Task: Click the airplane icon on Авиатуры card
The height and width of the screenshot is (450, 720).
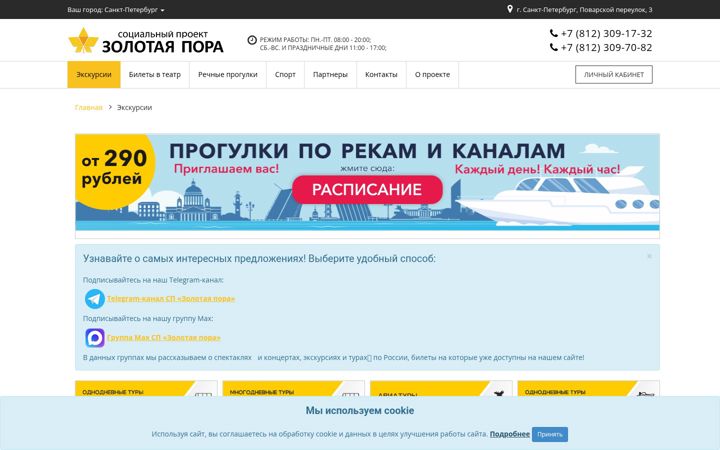Action: (x=499, y=393)
